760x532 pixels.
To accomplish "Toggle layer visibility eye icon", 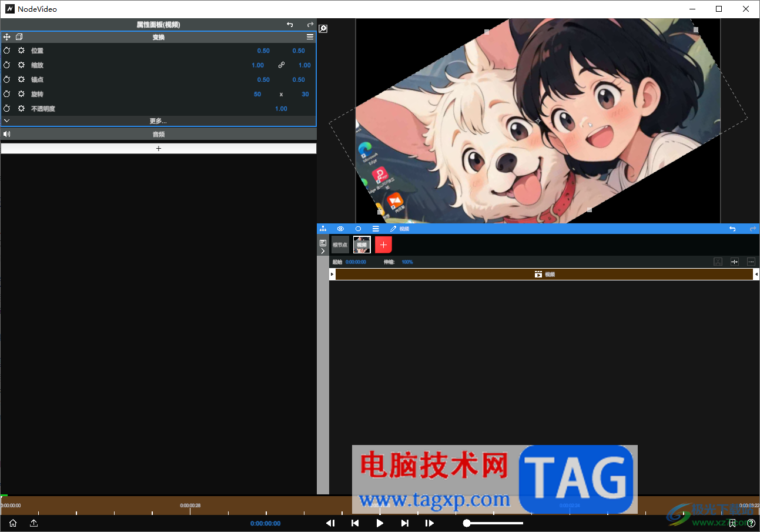I will [x=340, y=229].
